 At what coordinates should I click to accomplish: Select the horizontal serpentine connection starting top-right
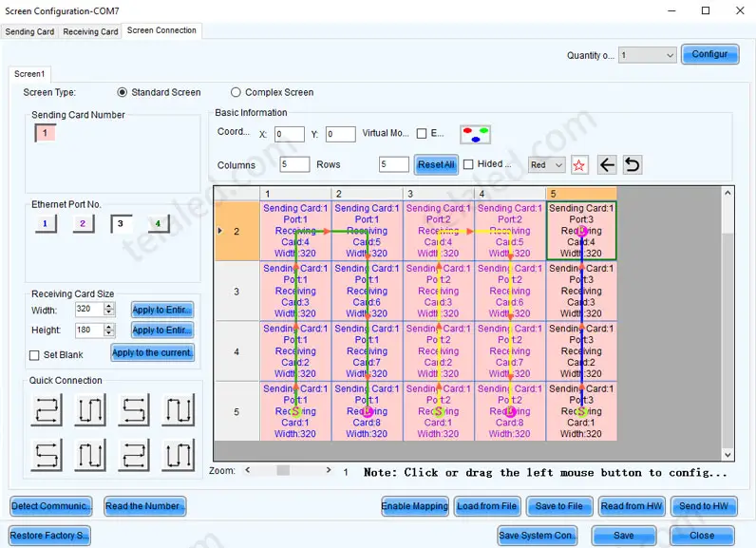(134, 410)
